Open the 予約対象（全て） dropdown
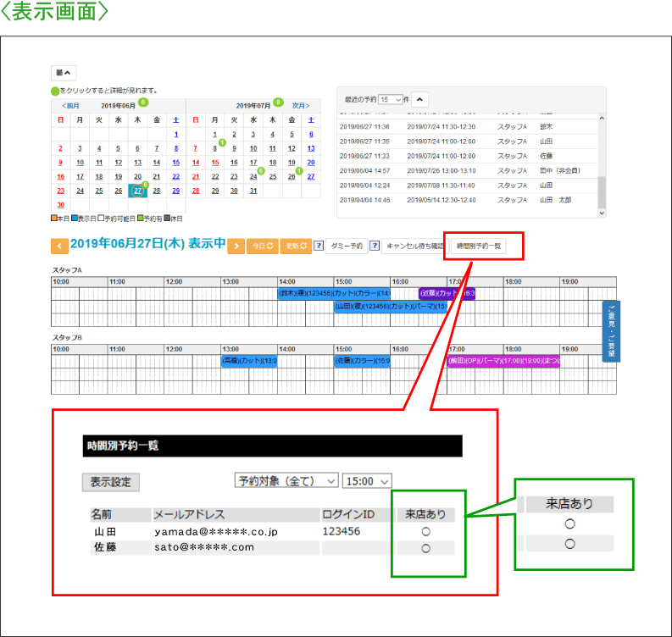Image resolution: width=672 pixels, height=637 pixels. [286, 481]
